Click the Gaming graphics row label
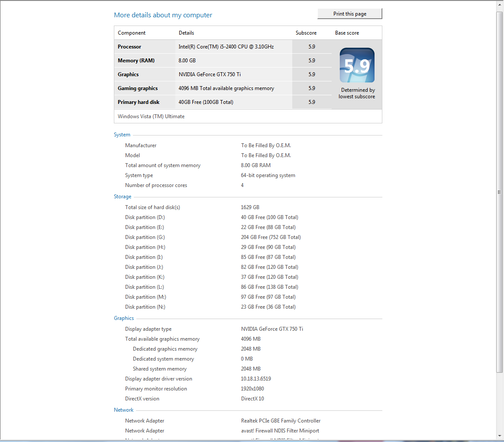The height and width of the screenshot is (442, 504). [x=138, y=88]
